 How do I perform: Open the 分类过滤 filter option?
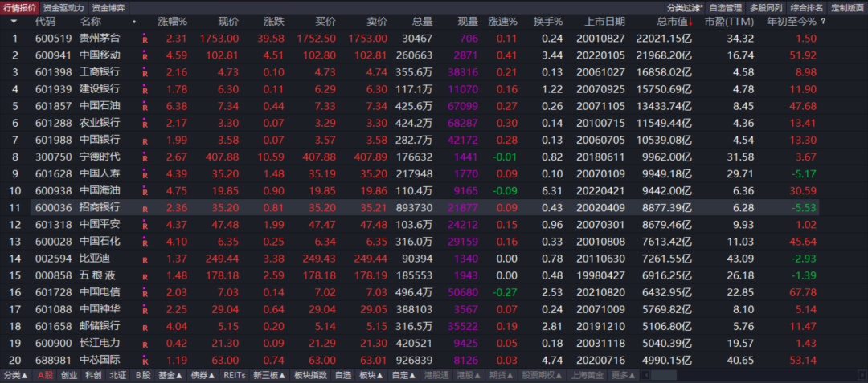pos(682,7)
